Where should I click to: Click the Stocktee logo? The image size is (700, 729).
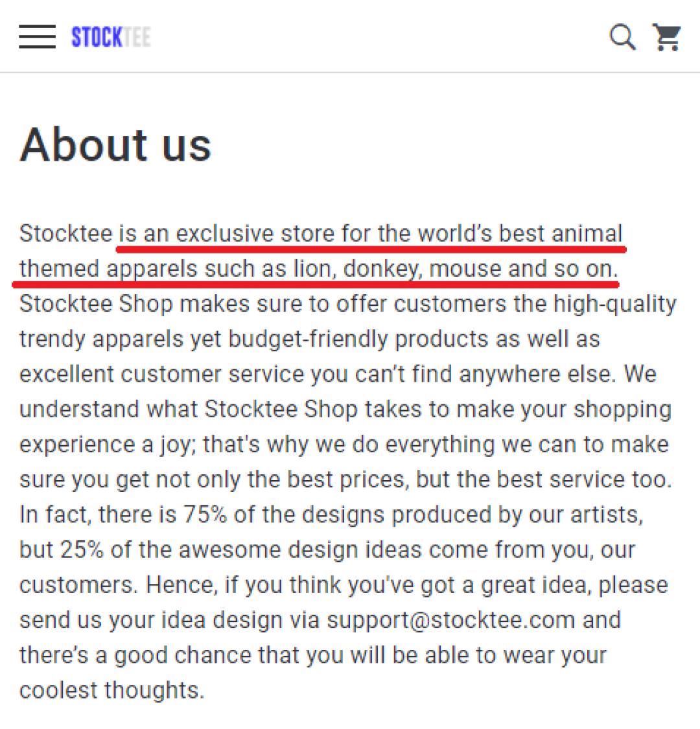coord(111,37)
